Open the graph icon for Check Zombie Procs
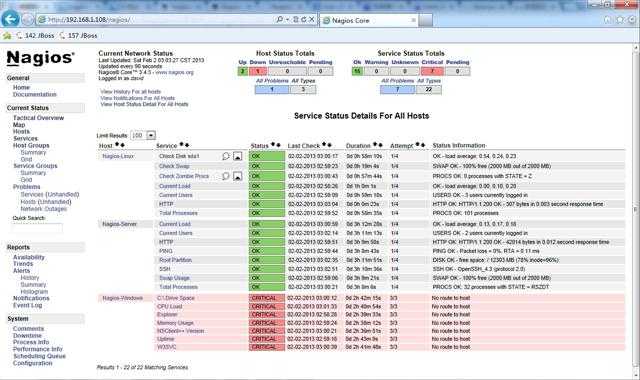This screenshot has width=640, height=380. 238,176
